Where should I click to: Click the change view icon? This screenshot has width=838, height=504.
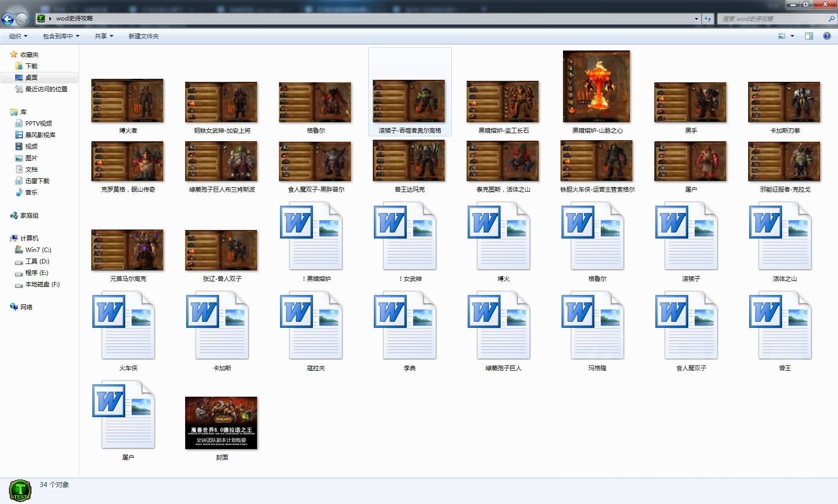pos(782,36)
